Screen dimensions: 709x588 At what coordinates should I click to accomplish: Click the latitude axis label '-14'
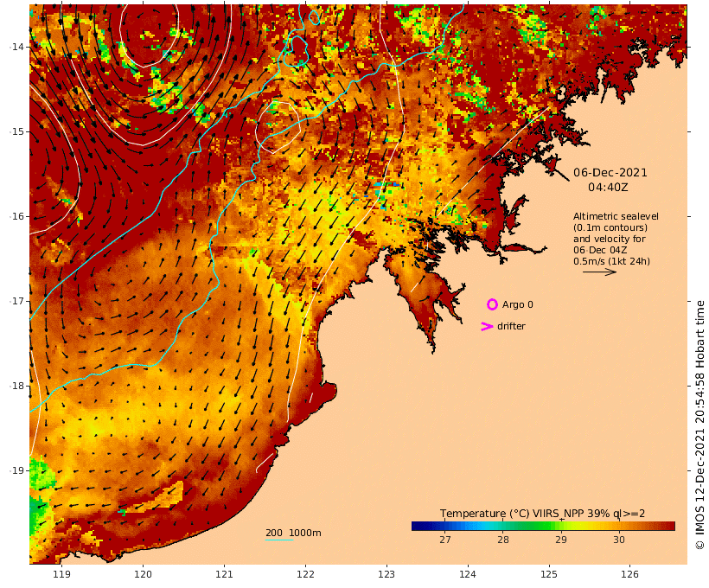[16, 47]
